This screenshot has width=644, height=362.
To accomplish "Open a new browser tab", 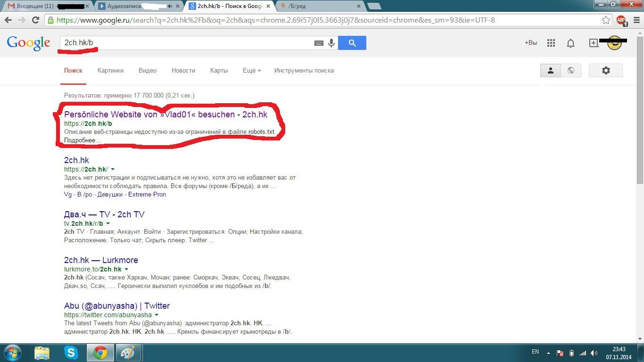I will tap(374, 6).
